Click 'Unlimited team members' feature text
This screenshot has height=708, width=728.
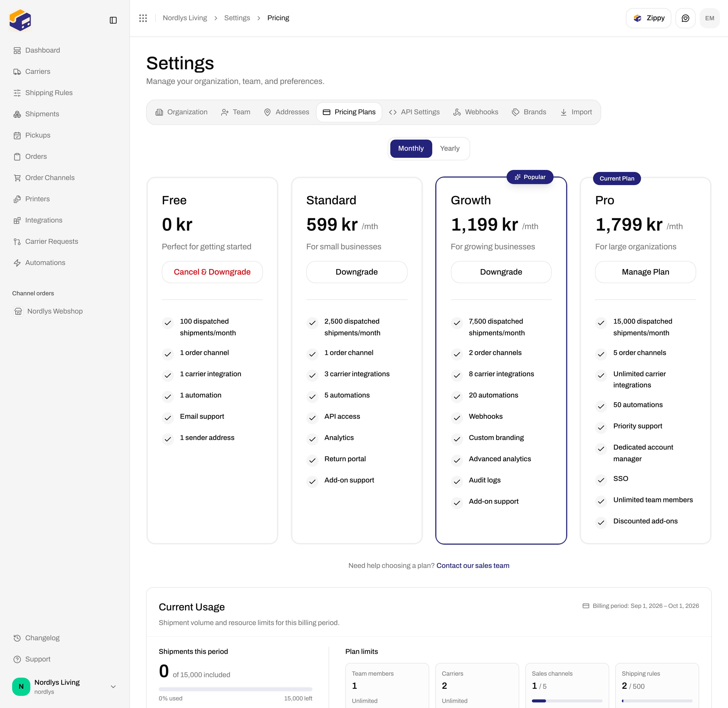click(653, 500)
